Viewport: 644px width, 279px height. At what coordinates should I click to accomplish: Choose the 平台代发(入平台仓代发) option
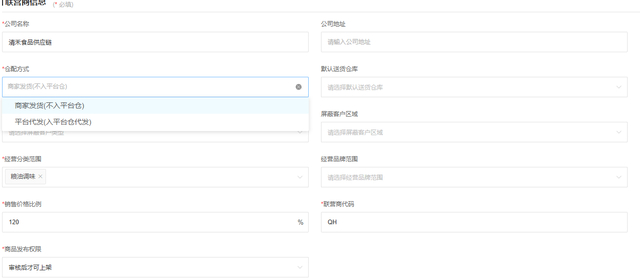pos(155,122)
